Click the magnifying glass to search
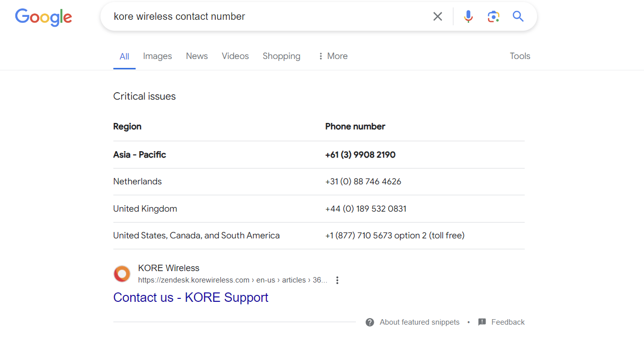This screenshot has width=644, height=340. pos(518,16)
